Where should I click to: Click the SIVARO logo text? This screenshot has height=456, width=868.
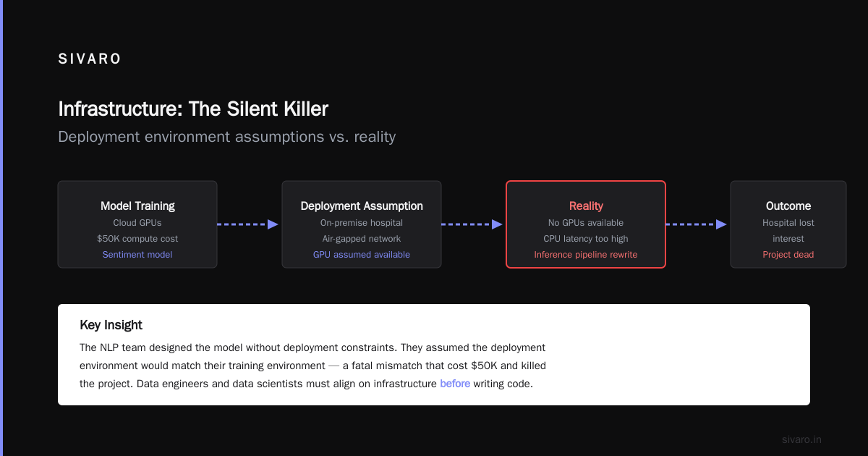(90, 59)
